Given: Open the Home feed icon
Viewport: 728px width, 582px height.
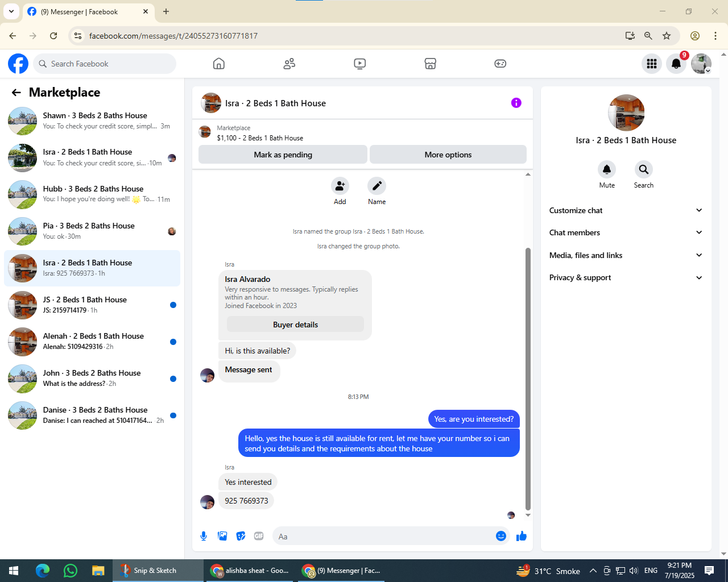Looking at the screenshot, I should (x=219, y=64).
